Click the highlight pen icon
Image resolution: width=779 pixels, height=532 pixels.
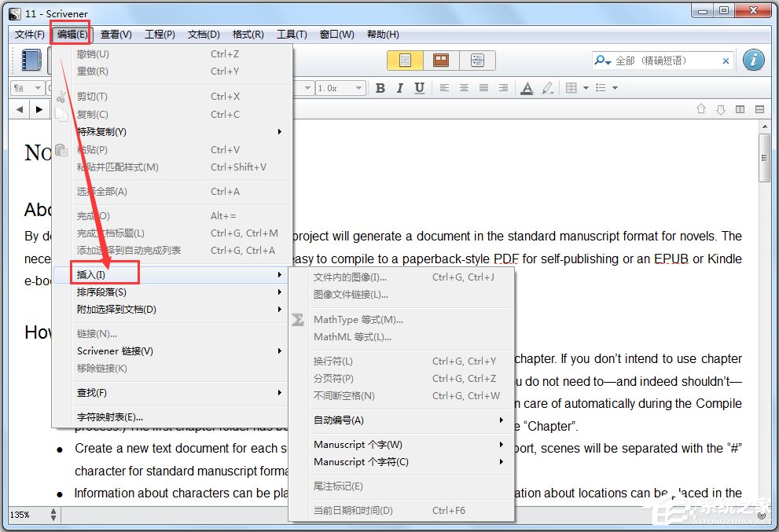click(547, 88)
